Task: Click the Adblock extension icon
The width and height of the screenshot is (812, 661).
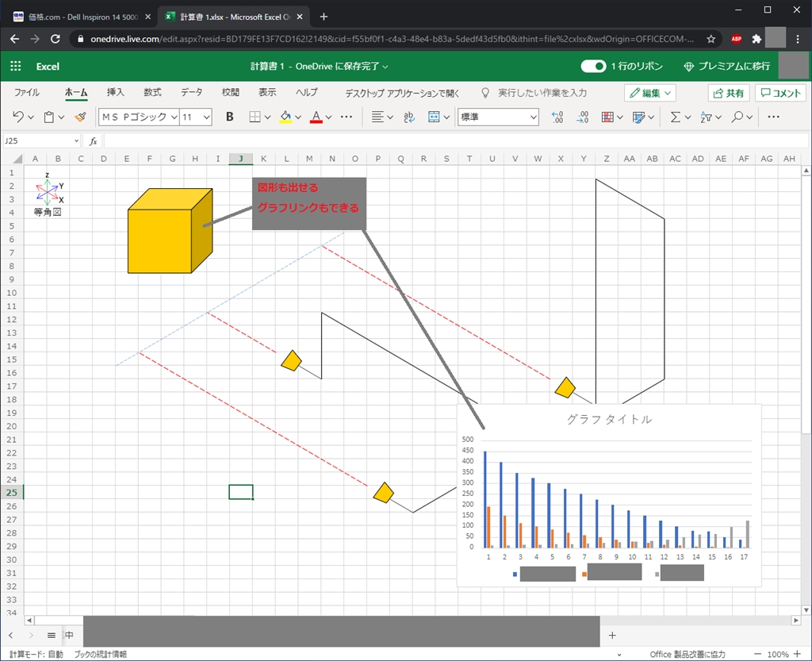Action: point(737,39)
